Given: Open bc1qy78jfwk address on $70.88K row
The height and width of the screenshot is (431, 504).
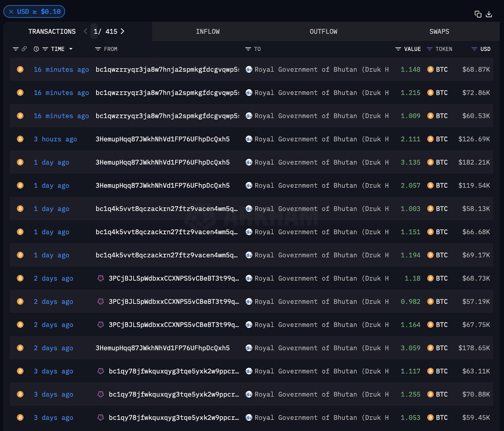Looking at the screenshot, I should (x=174, y=394).
